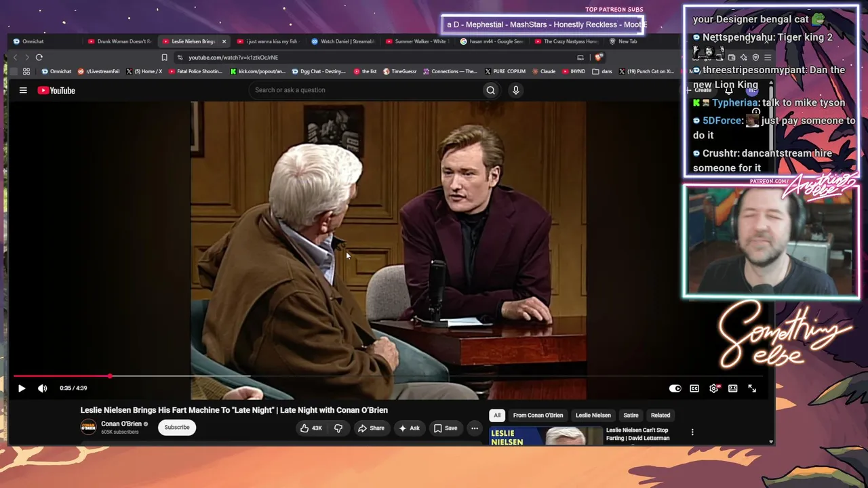This screenshot has height=488, width=868.
Task: Open the r/LivestreamFail bookmark
Action: pos(99,71)
